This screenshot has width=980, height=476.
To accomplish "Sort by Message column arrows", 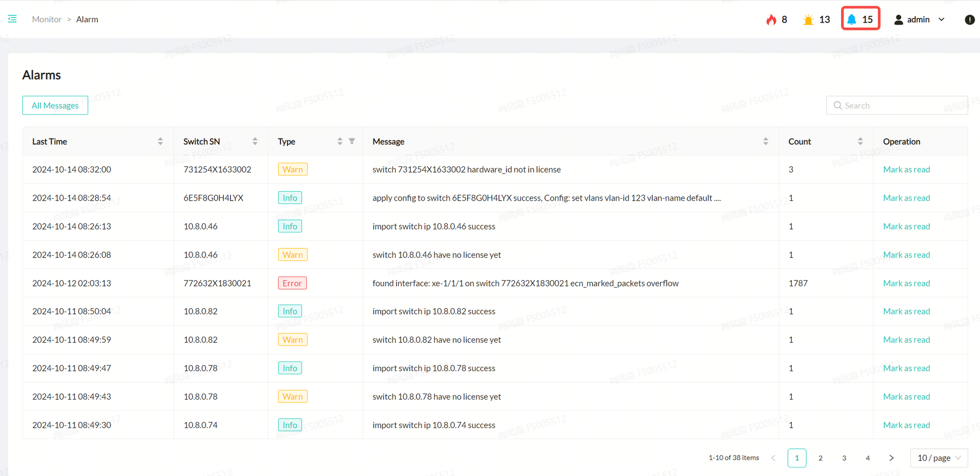I will click(766, 141).
